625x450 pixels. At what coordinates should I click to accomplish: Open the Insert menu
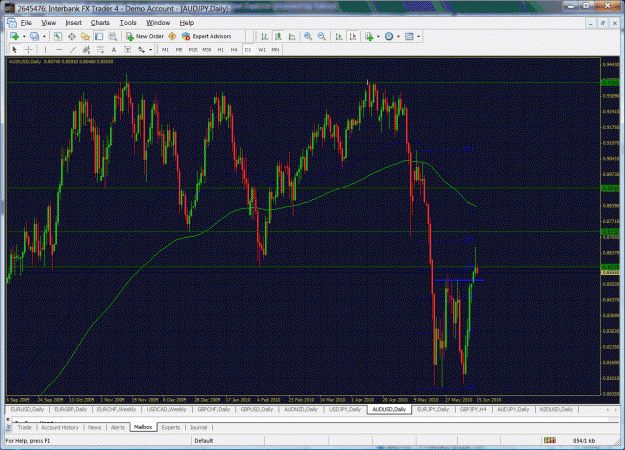[x=73, y=23]
